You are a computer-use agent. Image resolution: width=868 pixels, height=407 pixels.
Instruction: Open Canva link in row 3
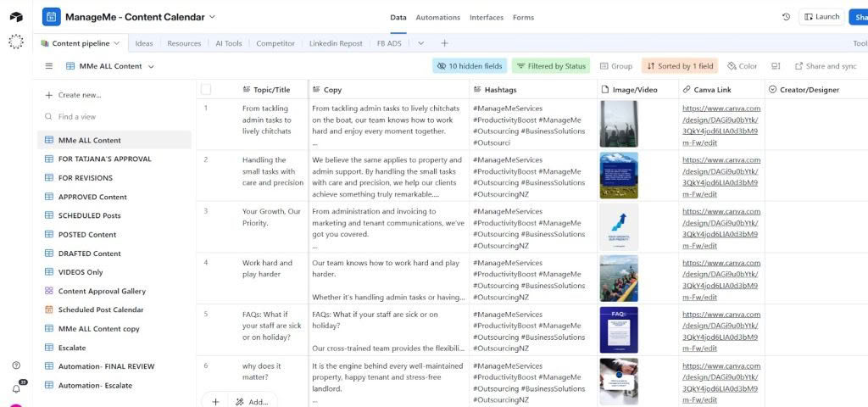tap(721, 228)
